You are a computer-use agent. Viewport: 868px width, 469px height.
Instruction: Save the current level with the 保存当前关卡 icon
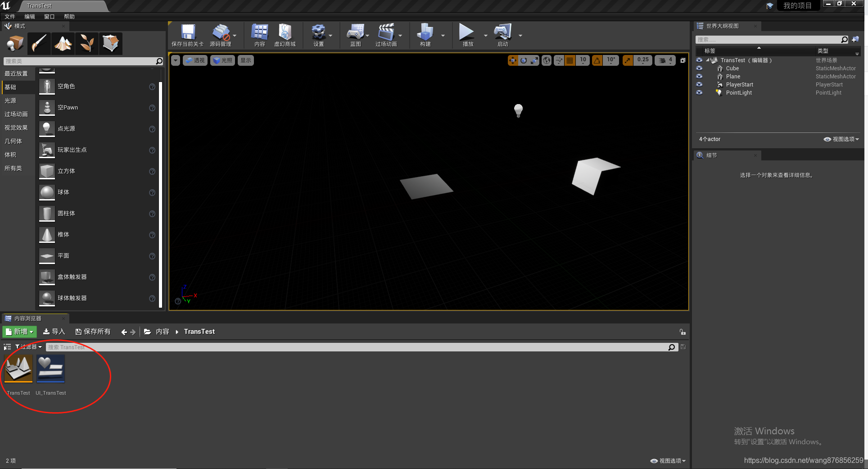[x=188, y=32]
